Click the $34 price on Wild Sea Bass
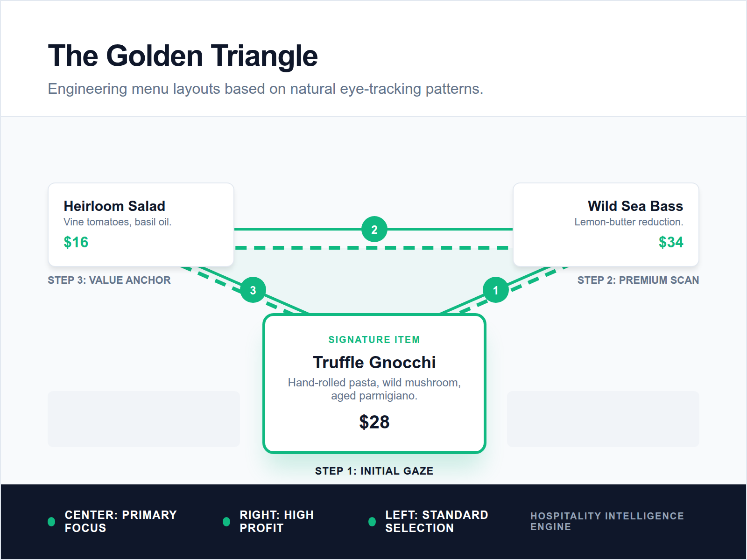The image size is (747, 560). click(670, 242)
